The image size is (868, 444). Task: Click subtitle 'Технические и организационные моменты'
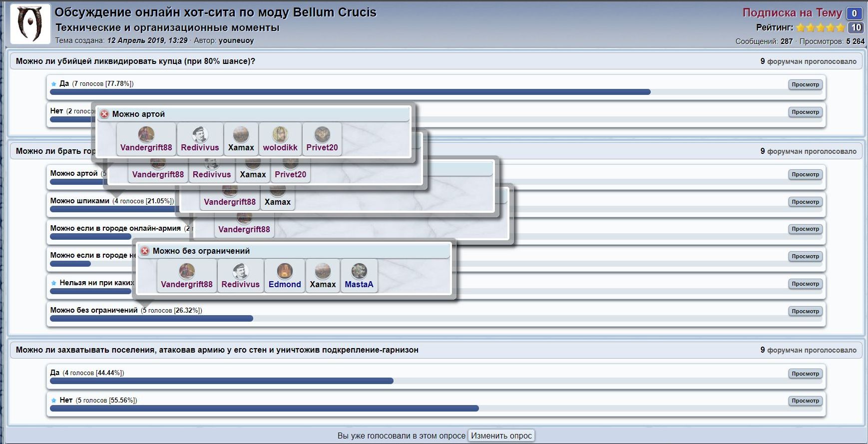pos(167,28)
